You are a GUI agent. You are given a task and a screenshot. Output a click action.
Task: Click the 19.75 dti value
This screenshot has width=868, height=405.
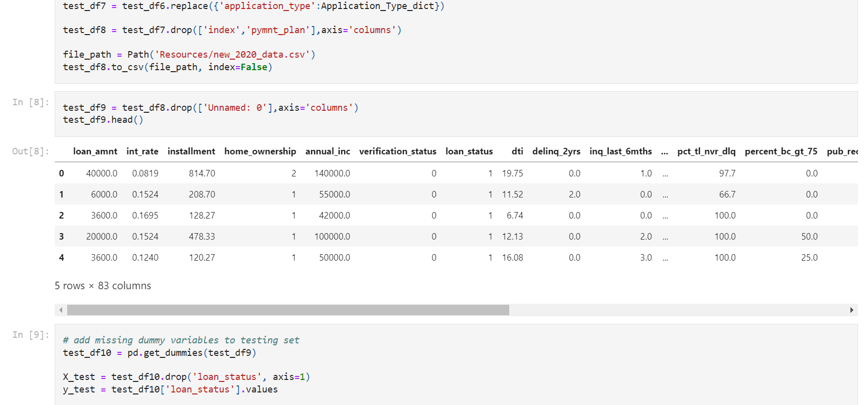pos(513,173)
